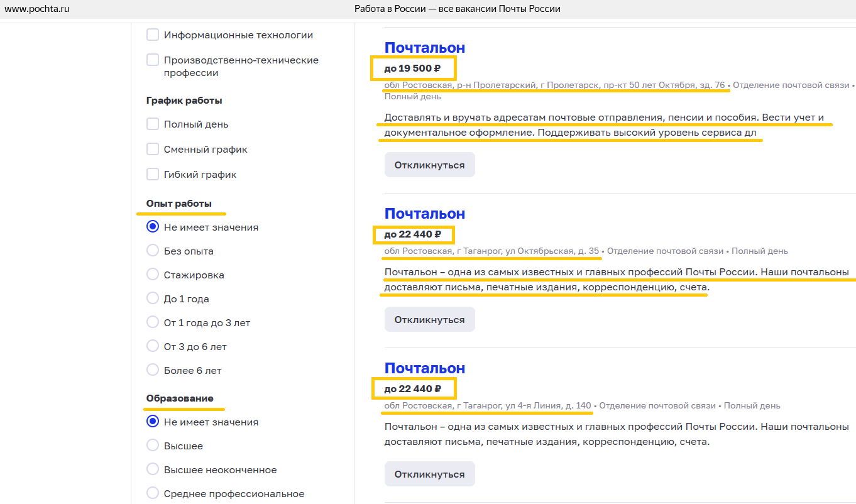Image resolution: width=856 pixels, height=504 pixels.
Task: Choose Высшее education radio button
Action: 153,446
